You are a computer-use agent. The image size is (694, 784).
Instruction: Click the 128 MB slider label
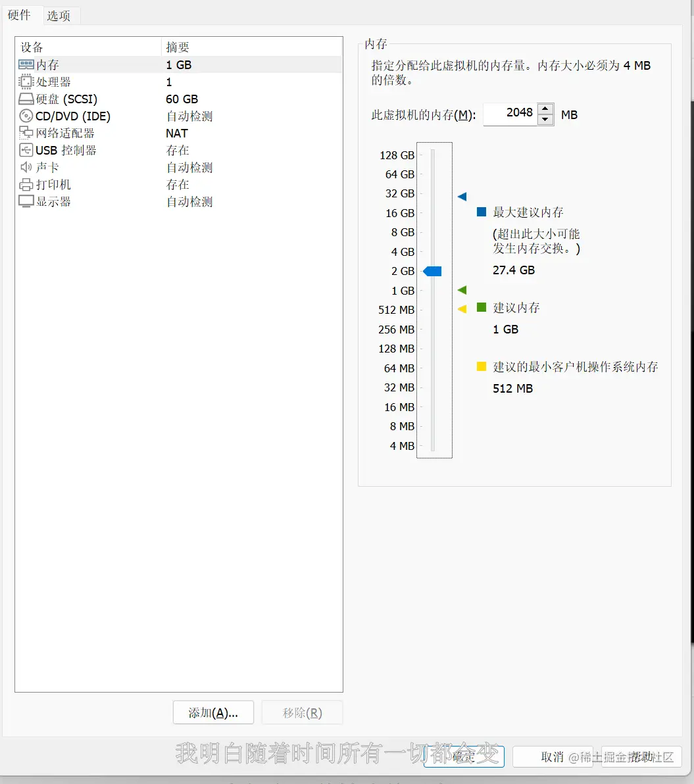click(397, 349)
